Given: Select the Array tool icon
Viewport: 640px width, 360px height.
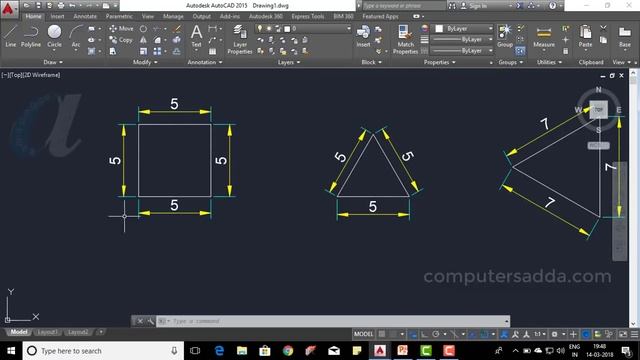Looking at the screenshot, I should coord(157,51).
